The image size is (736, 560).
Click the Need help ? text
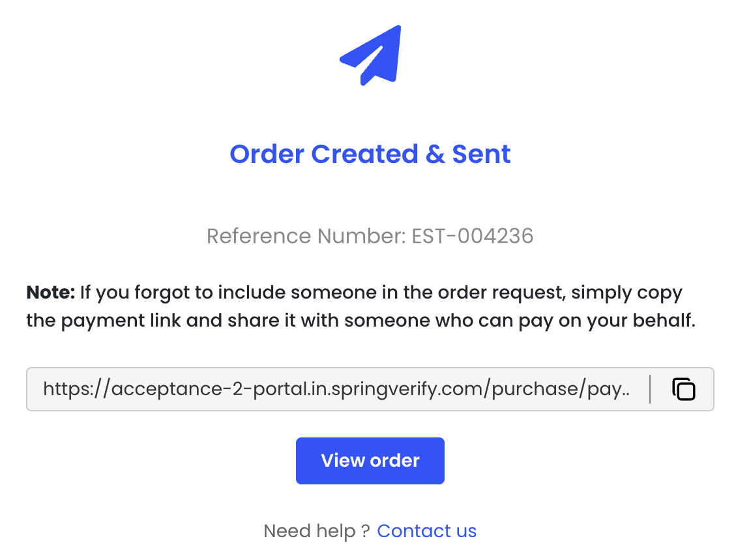coord(318,531)
